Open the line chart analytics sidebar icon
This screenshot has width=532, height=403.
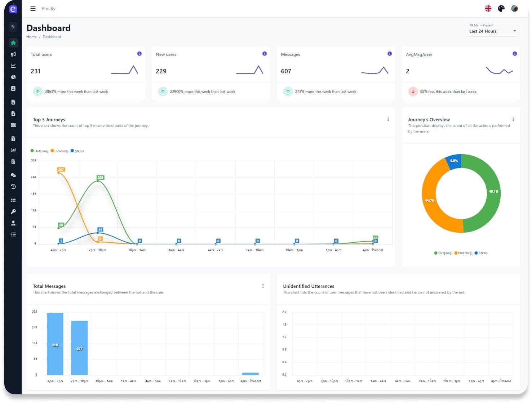(13, 66)
